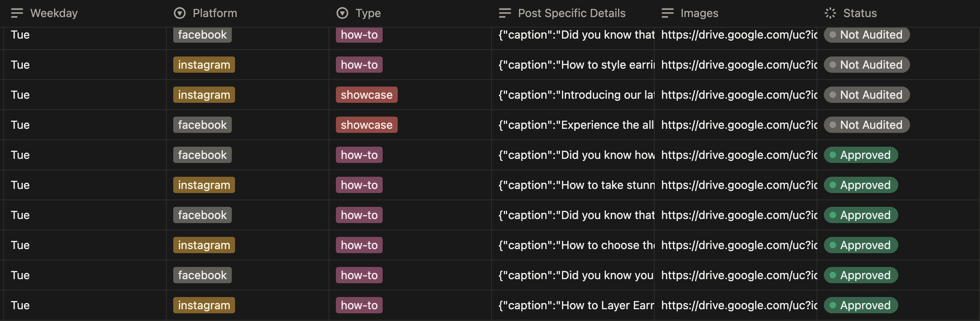The image size is (980, 321).
Task: Change Not Audited status for "How to style earri" row
Action: tap(867, 65)
